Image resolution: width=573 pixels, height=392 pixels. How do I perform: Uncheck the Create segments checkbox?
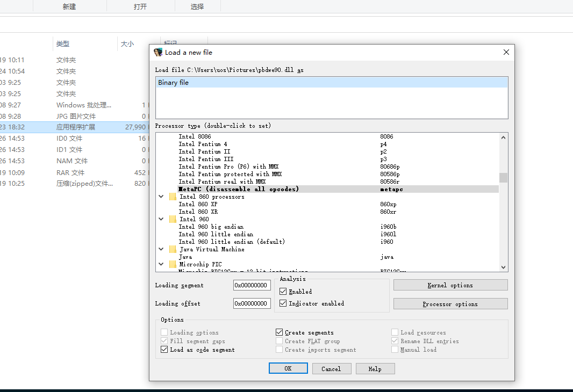[280, 332]
